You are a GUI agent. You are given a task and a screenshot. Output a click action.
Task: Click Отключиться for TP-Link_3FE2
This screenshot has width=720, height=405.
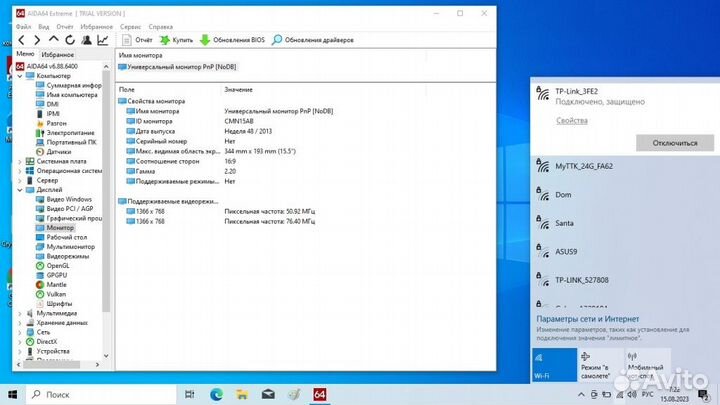click(675, 143)
